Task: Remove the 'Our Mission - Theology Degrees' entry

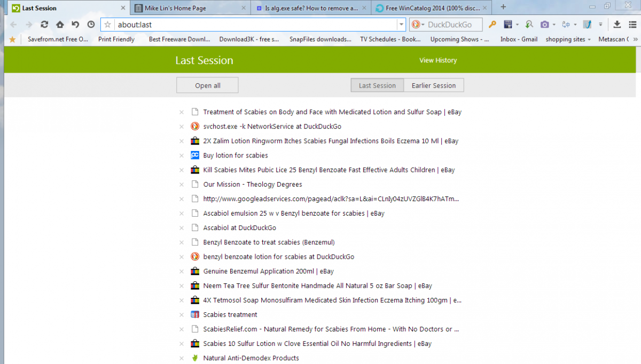Action: tap(182, 185)
